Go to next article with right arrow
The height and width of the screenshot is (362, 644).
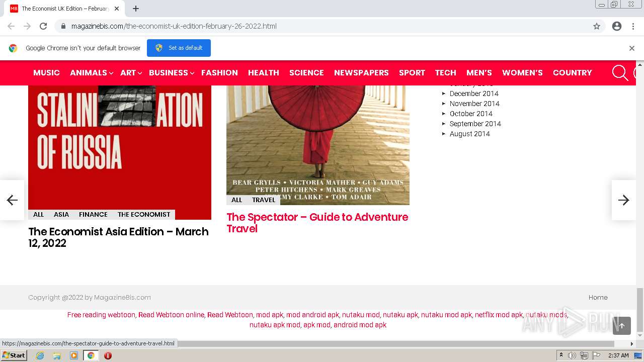coord(624,200)
